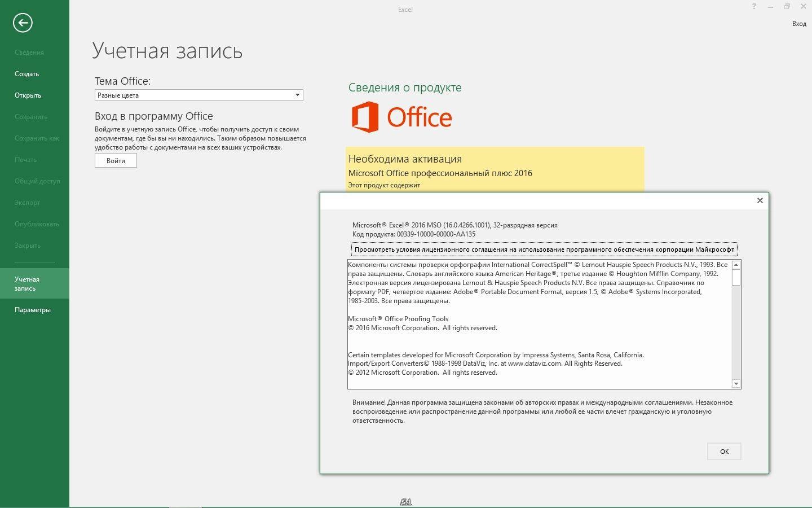Click the Войти sign-in button
This screenshot has height=508, width=812.
pos(116,160)
